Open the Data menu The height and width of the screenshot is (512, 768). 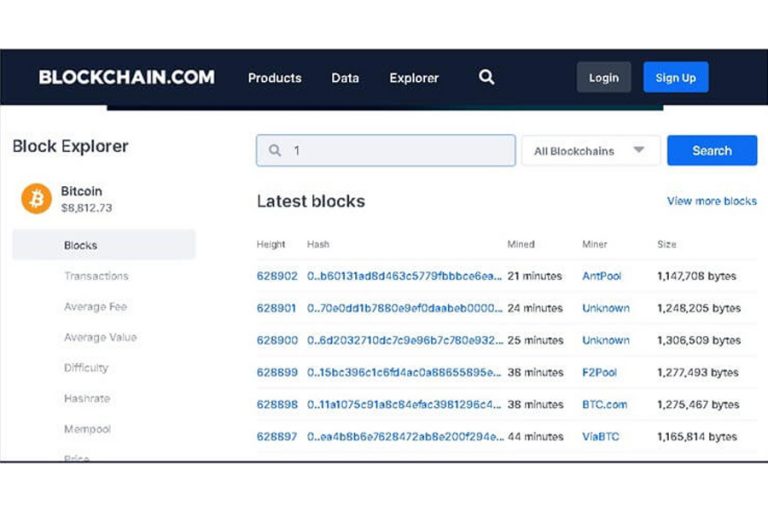(345, 78)
